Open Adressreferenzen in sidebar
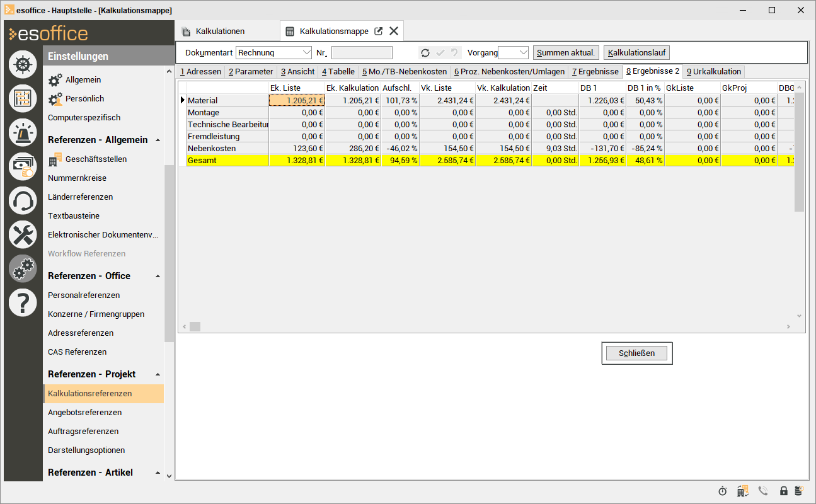Image resolution: width=816 pixels, height=504 pixels. [81, 333]
